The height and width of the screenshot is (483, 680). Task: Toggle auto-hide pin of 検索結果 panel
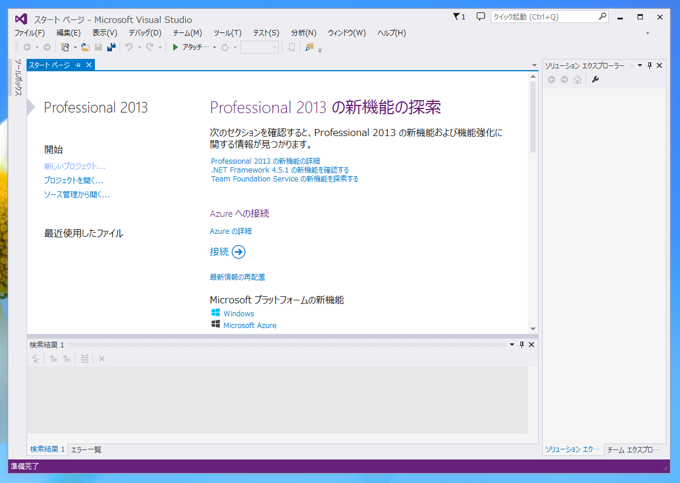click(522, 345)
